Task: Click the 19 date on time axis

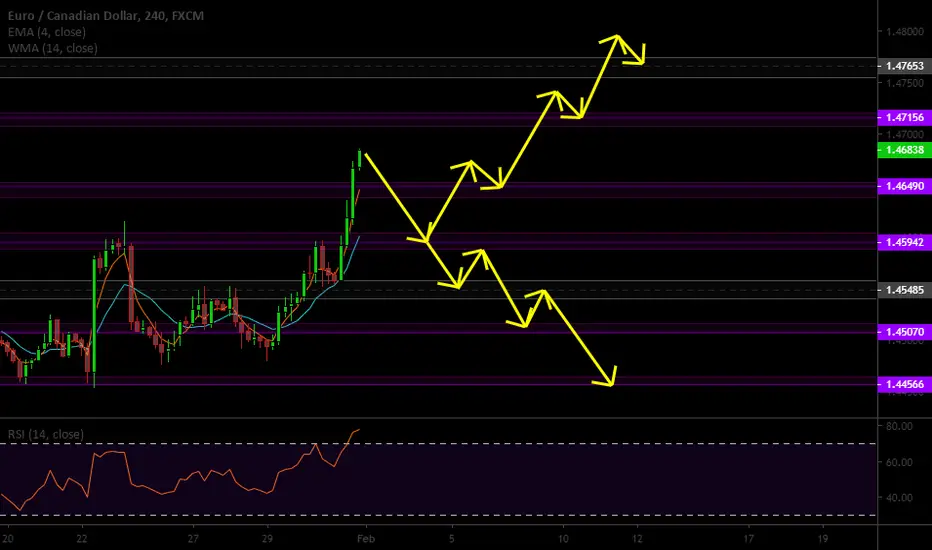Action: tap(823, 539)
